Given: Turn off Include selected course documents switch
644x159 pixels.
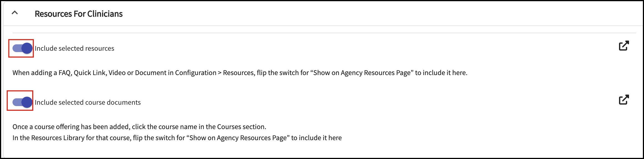Looking at the screenshot, I should 22,102.
